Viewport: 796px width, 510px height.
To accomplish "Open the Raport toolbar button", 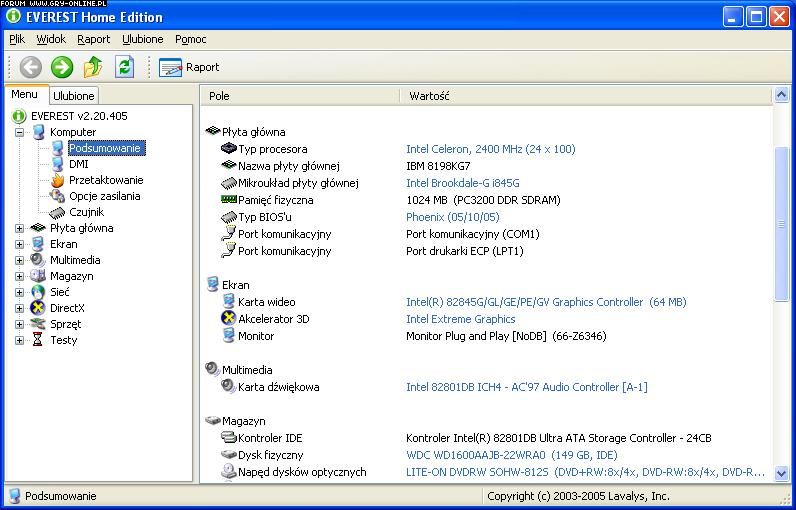I will tap(189, 67).
